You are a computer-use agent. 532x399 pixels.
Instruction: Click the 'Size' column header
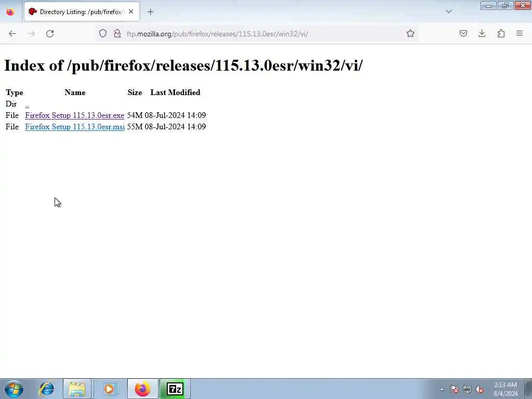(x=135, y=92)
